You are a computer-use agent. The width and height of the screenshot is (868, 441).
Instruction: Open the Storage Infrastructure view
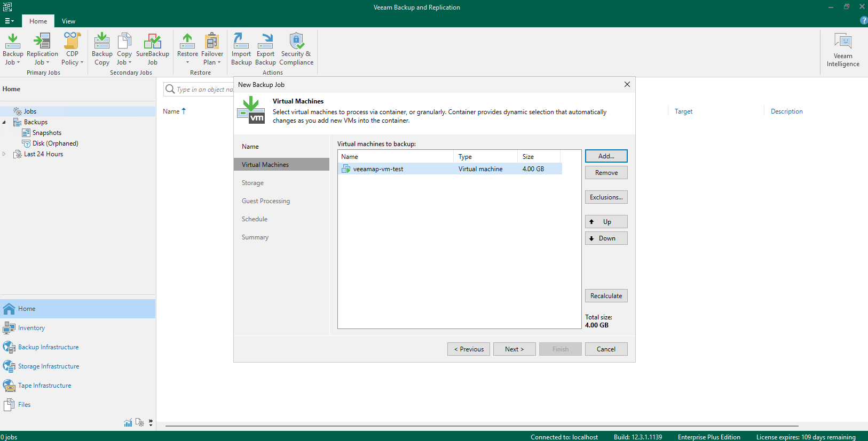pos(78,366)
